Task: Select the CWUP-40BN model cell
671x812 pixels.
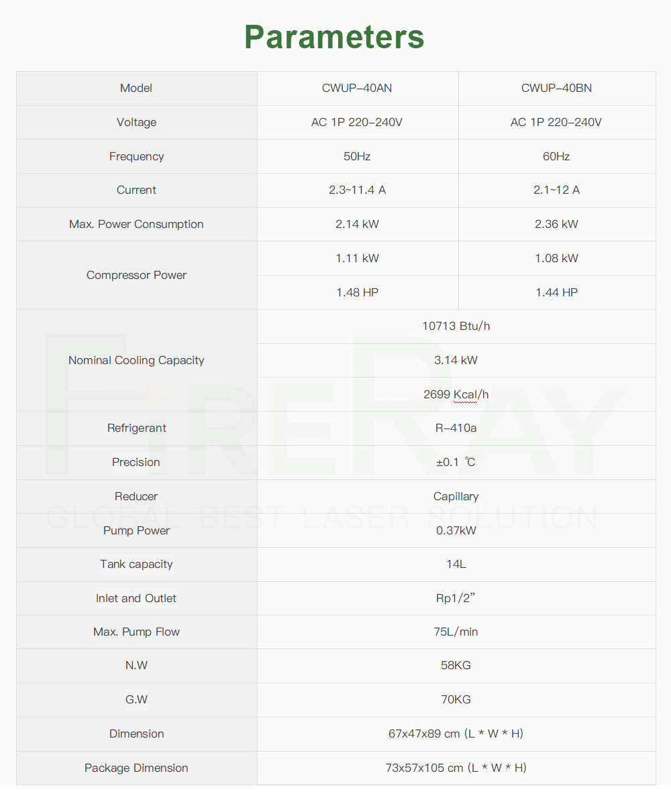Action: [x=557, y=89]
